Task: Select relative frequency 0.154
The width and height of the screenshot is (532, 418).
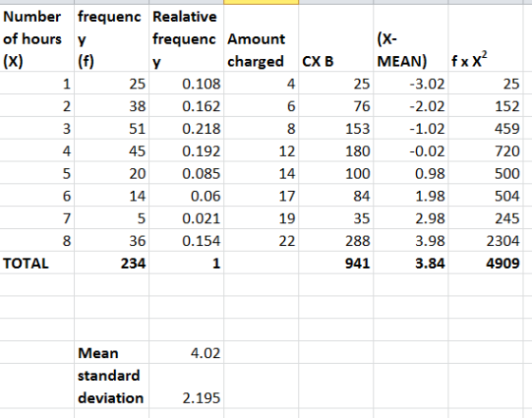Action: click(186, 240)
